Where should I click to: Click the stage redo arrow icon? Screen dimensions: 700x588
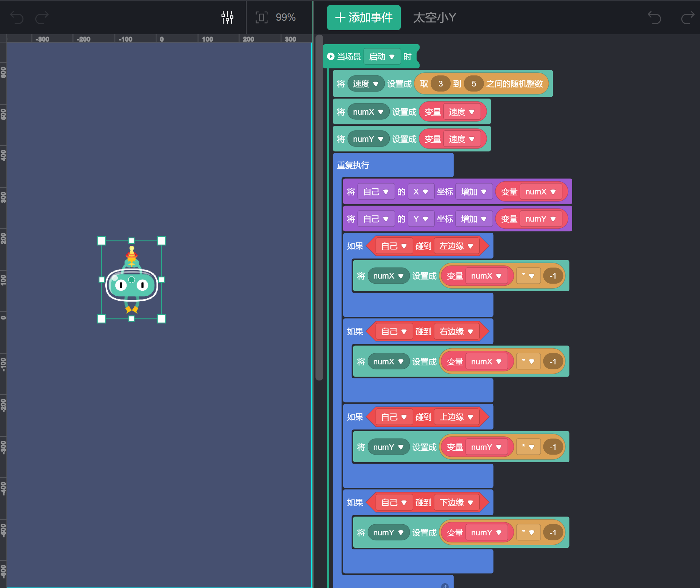pos(42,17)
